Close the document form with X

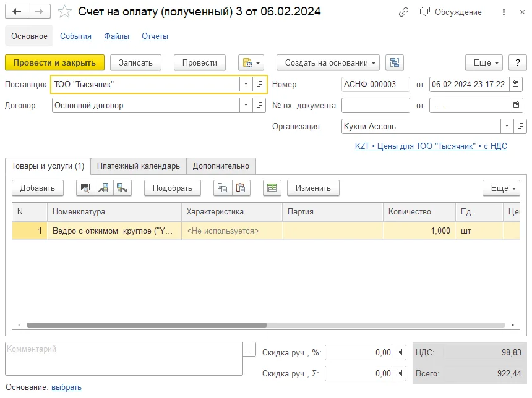point(522,12)
